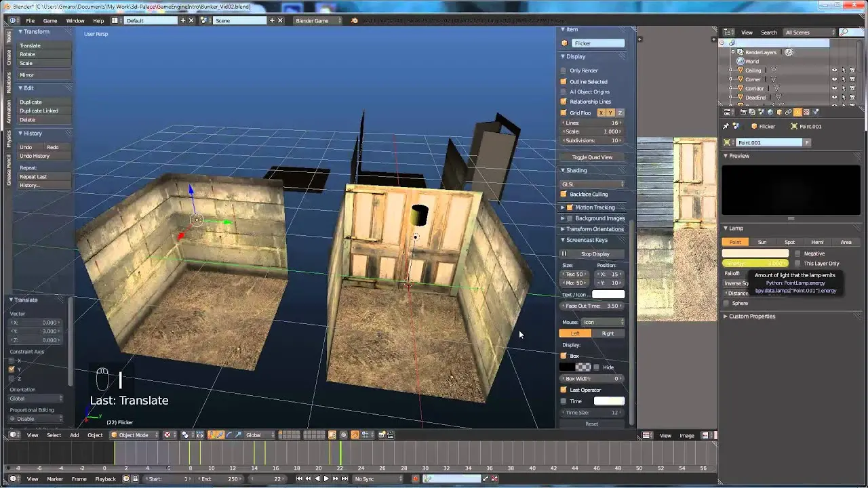Click the red record keyframe button
868x488 pixels.
(416, 479)
